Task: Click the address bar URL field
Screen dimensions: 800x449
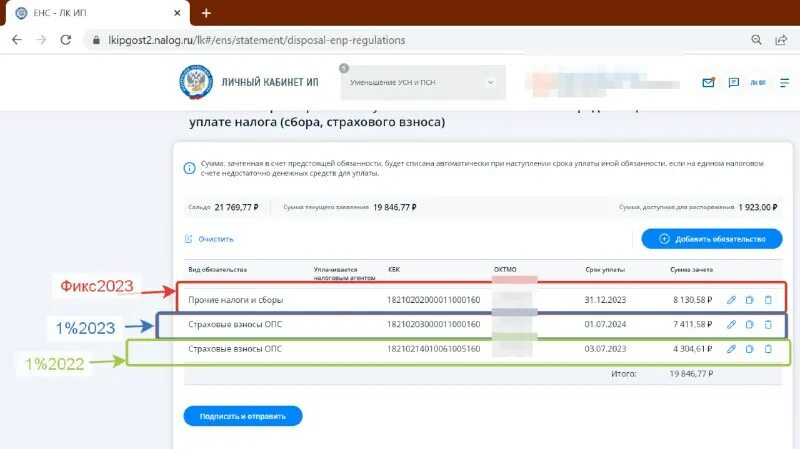Action: click(x=257, y=40)
